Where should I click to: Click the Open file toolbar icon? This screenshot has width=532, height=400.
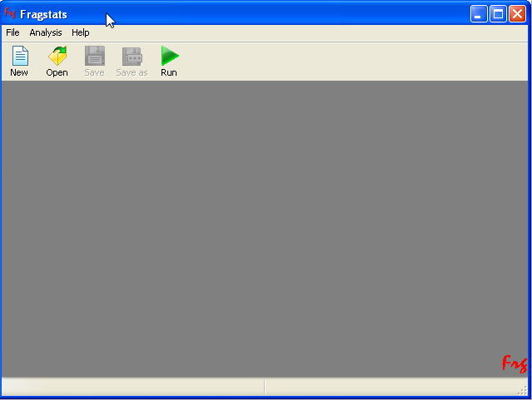(57, 56)
